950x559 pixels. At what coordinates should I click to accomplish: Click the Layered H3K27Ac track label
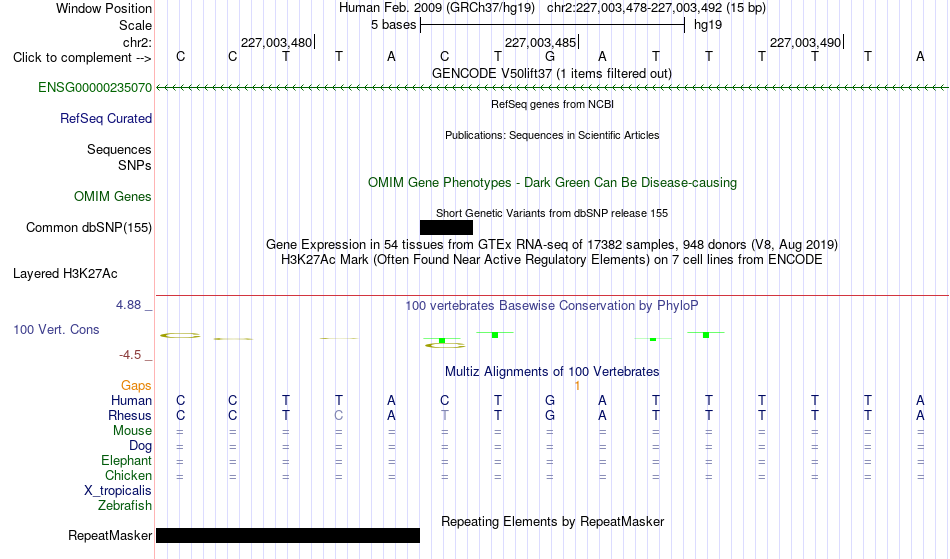(65, 274)
